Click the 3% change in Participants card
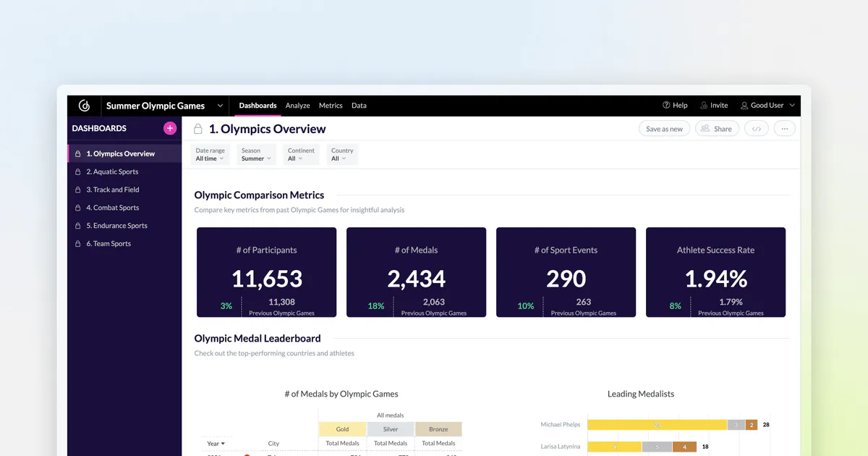Image resolution: width=868 pixels, height=456 pixels. click(226, 306)
